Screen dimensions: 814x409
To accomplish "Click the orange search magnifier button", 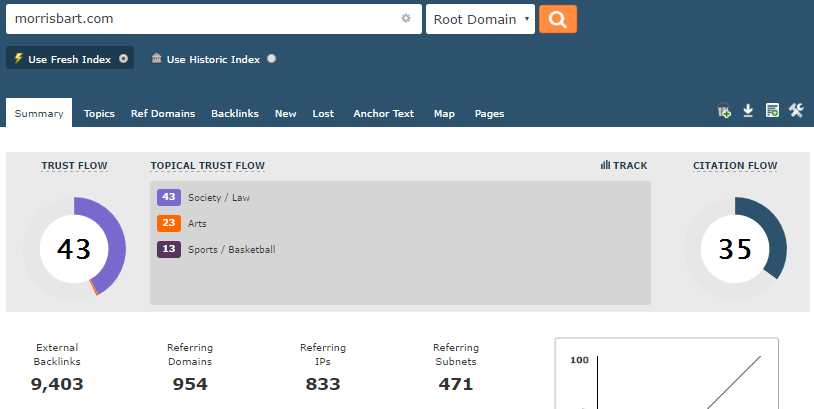I will pyautogui.click(x=558, y=19).
